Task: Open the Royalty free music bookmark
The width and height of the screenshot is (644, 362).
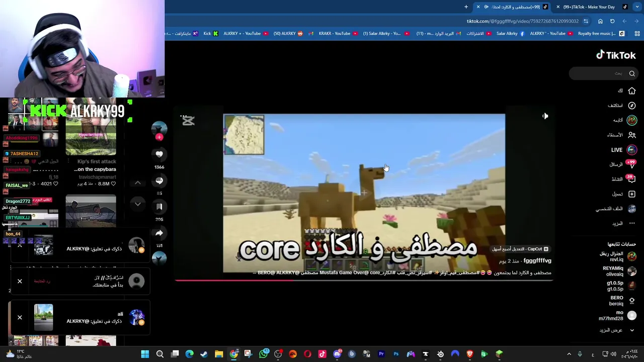Action: click(x=601, y=34)
